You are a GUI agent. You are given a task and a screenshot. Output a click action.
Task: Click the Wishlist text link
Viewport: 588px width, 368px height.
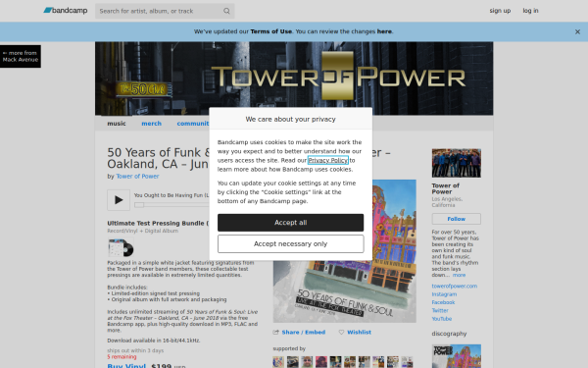pyautogui.click(x=359, y=333)
